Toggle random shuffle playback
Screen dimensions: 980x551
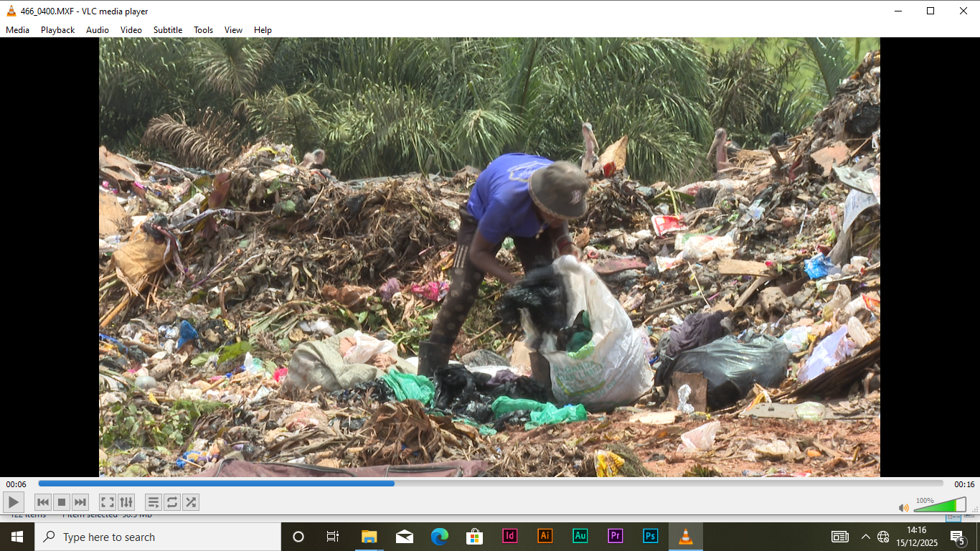point(191,502)
